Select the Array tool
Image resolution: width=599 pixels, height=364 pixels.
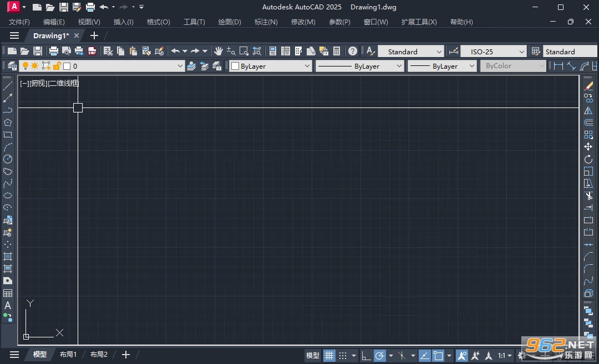pos(588,135)
